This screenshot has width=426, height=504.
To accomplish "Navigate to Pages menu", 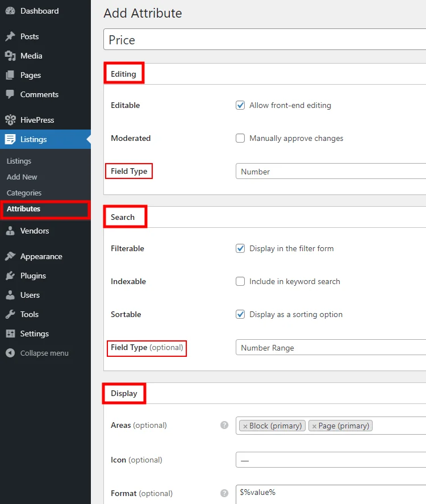I will [45, 75].
